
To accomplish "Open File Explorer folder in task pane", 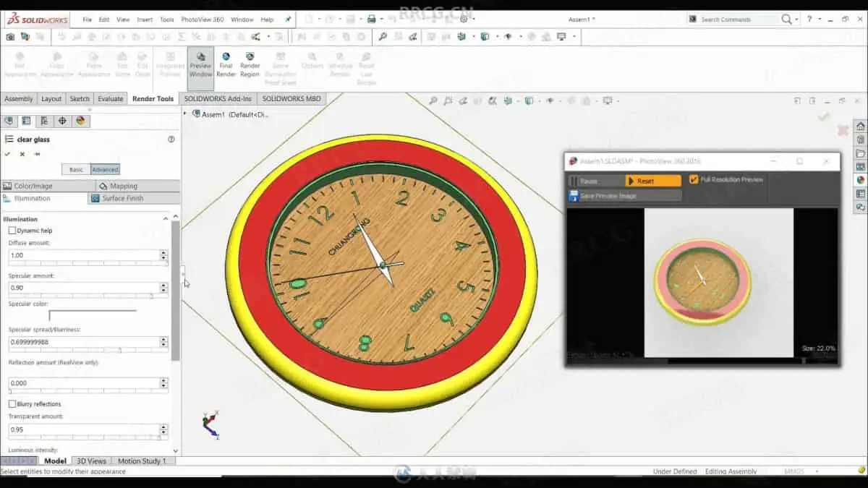I will click(x=860, y=153).
